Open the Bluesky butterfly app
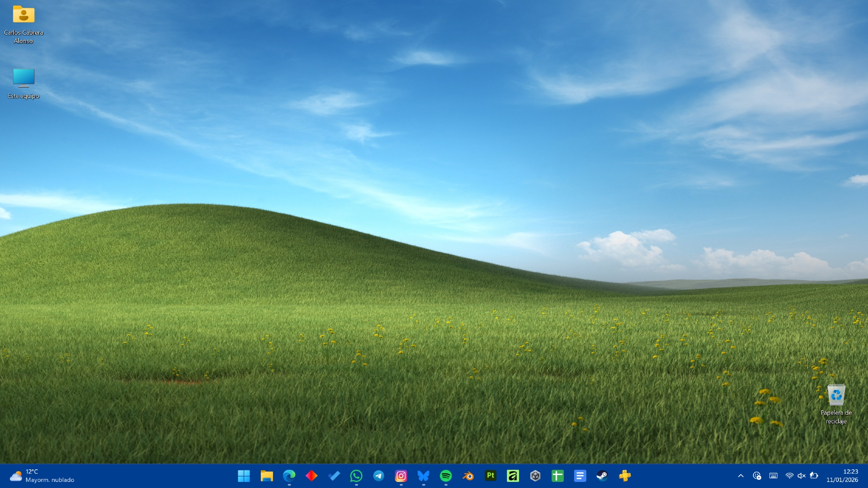 pos(424,476)
